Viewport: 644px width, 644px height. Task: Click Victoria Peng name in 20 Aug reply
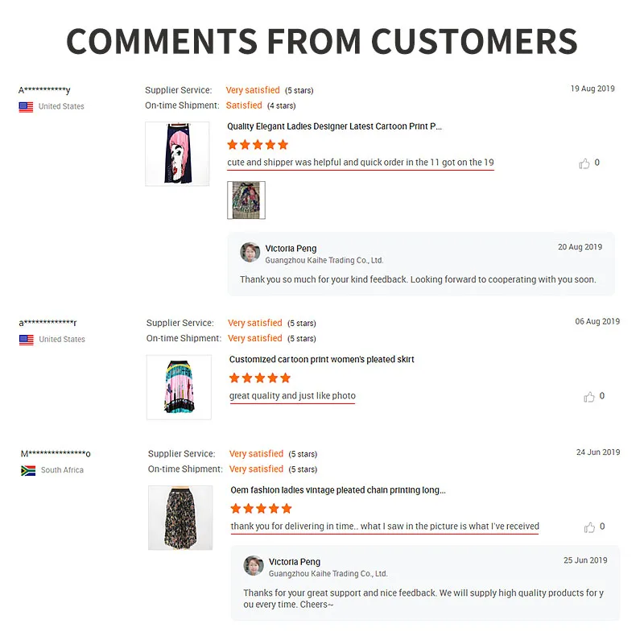point(291,249)
